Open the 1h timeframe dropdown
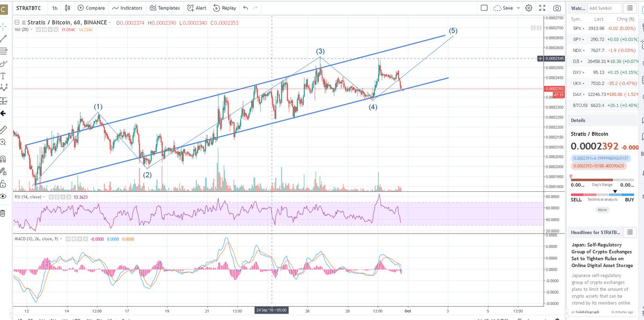The height and width of the screenshot is (320, 644). 55,8
